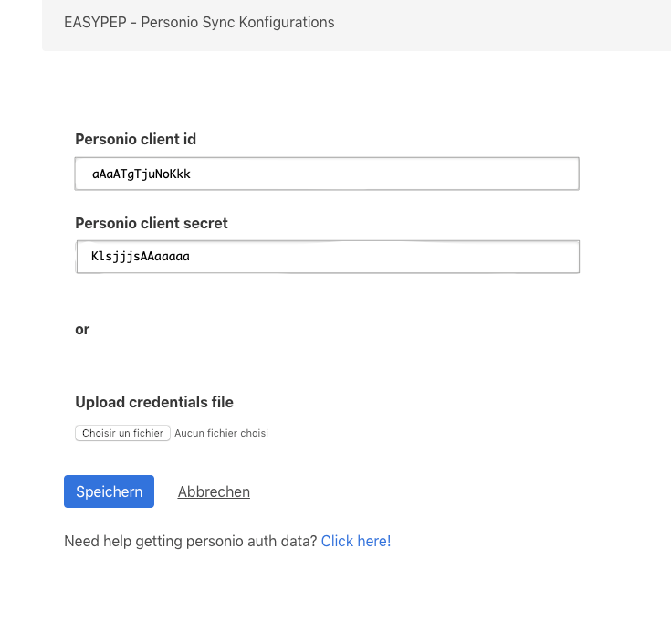
Task: Place cursor in the aAaATgTjuNoKkk value text
Action: point(142,174)
